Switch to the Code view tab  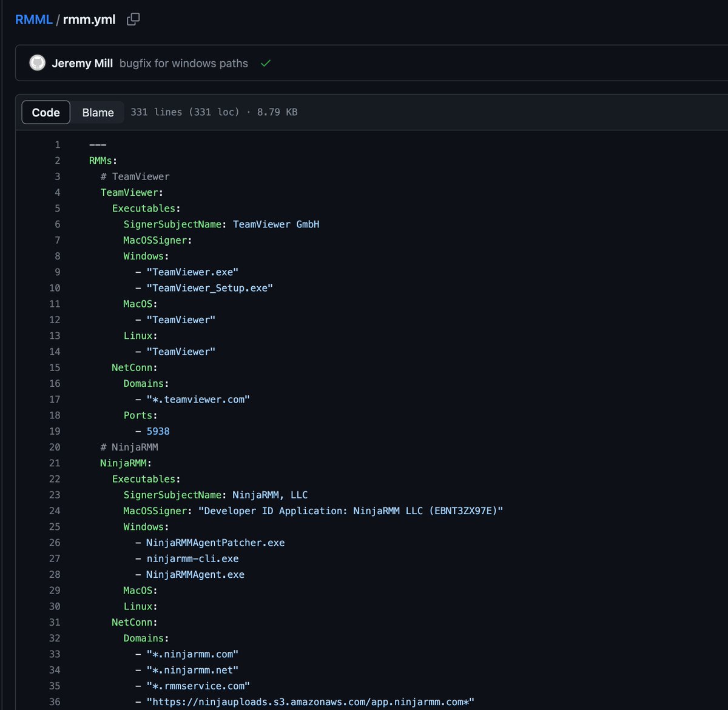click(x=46, y=112)
